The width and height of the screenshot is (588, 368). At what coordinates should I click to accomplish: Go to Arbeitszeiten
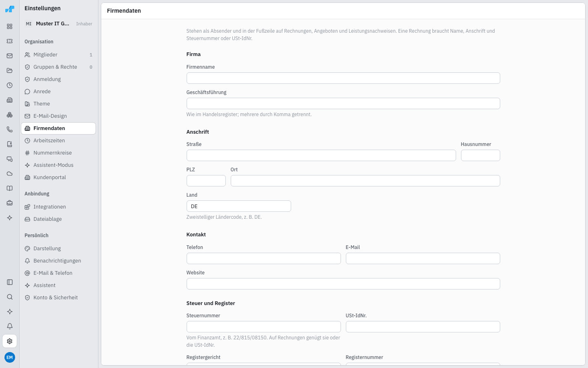click(x=58, y=141)
